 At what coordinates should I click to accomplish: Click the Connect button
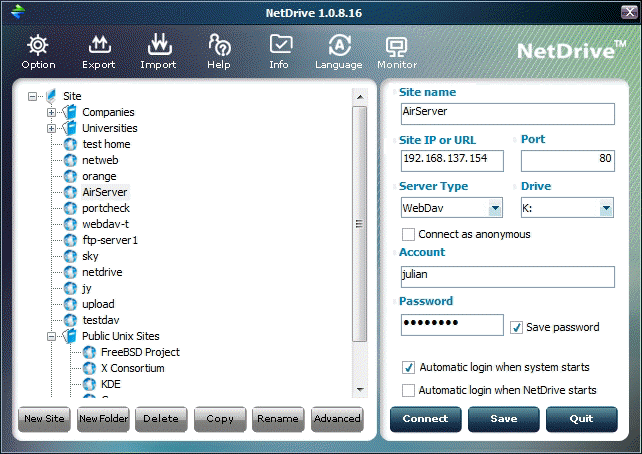click(x=425, y=419)
